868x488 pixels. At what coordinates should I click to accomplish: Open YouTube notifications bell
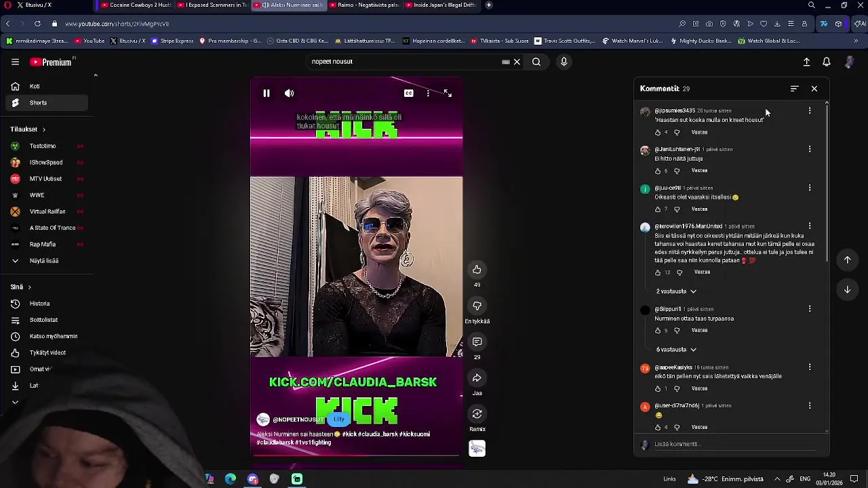coord(827,62)
